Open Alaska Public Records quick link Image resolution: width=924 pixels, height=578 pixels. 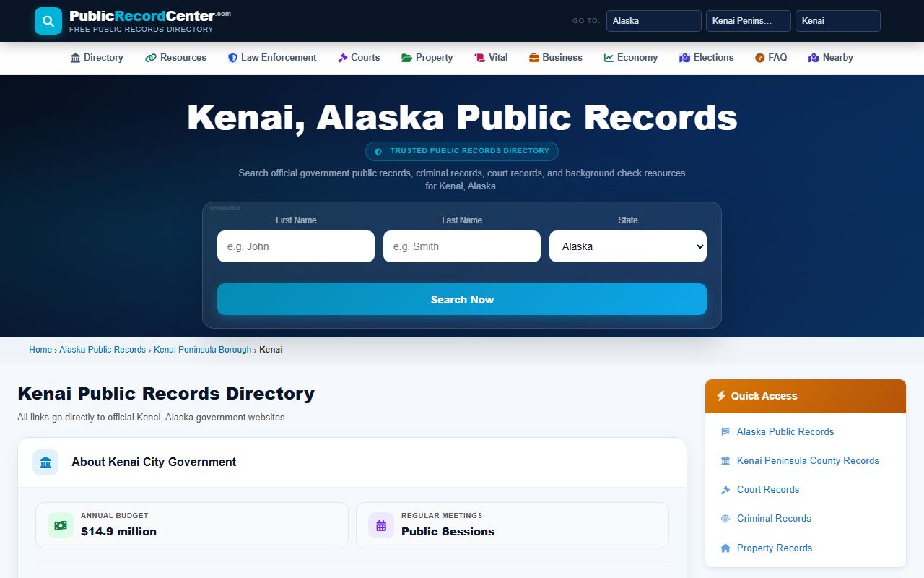pyautogui.click(x=785, y=431)
